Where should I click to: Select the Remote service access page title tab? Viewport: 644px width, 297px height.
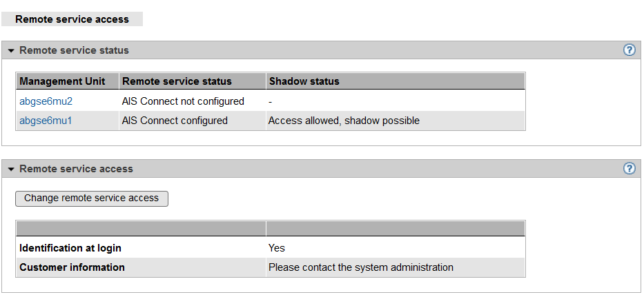point(72,19)
